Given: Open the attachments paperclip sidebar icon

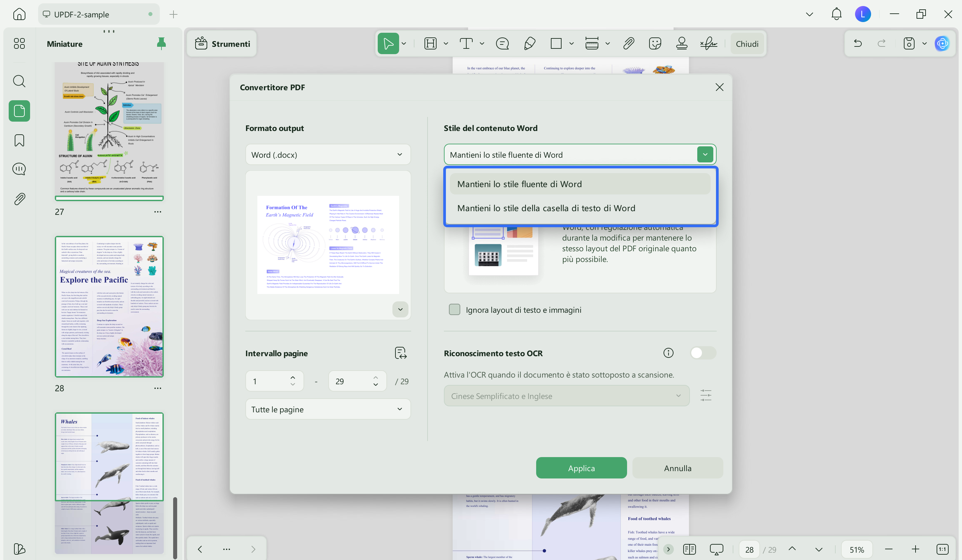Looking at the screenshot, I should tap(19, 199).
